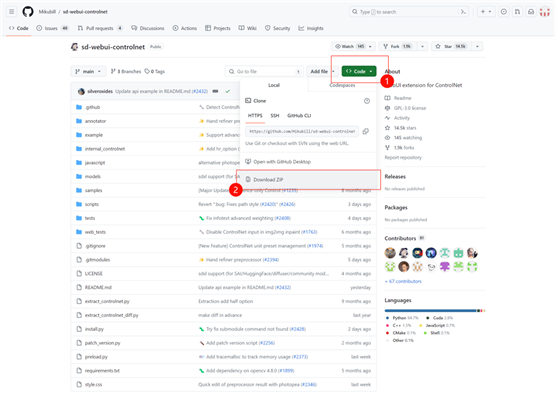Star the repository

(x=451, y=46)
